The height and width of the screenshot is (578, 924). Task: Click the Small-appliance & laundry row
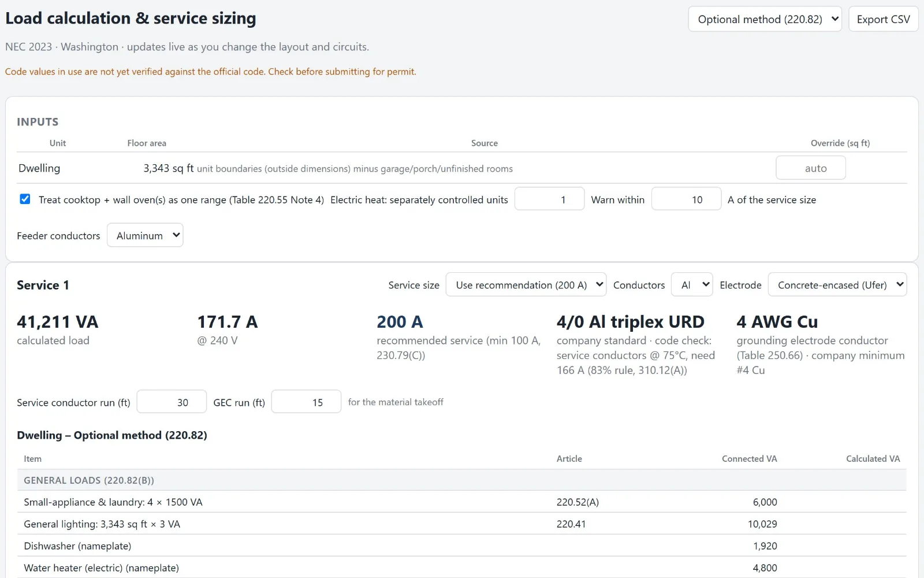click(462, 502)
